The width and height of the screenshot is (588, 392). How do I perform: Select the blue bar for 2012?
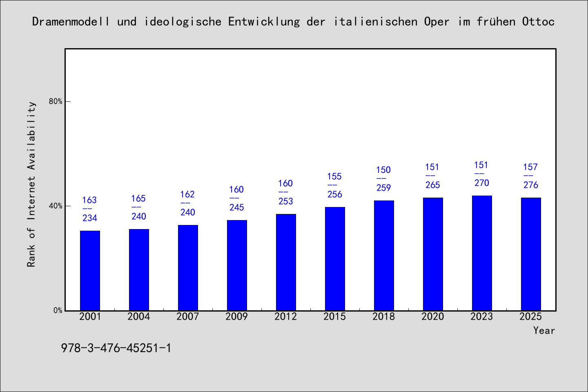click(x=286, y=262)
